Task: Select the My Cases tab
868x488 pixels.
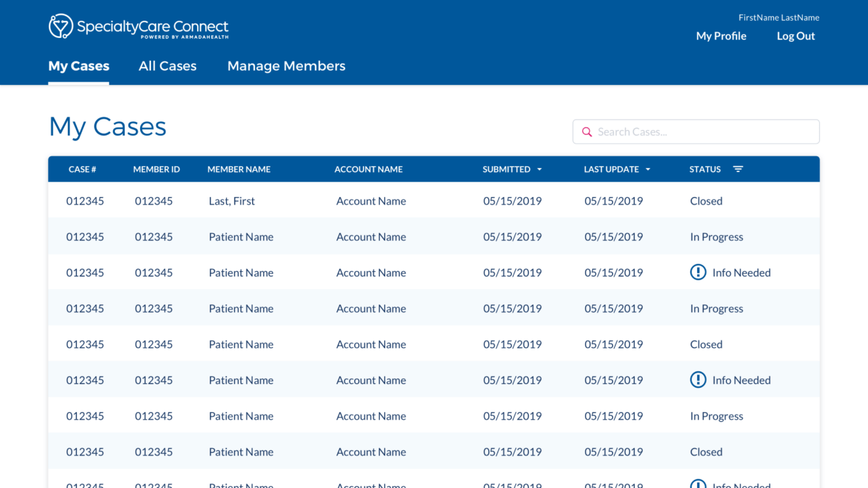Action: pyautogui.click(x=79, y=66)
